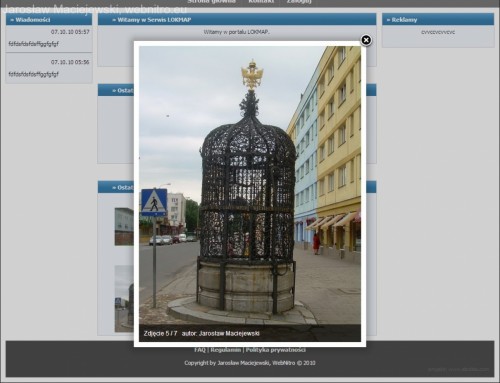This screenshot has height=383, width=500.
Task: Select the news item dated 07.10.10 05:56
Action: click(x=49, y=69)
